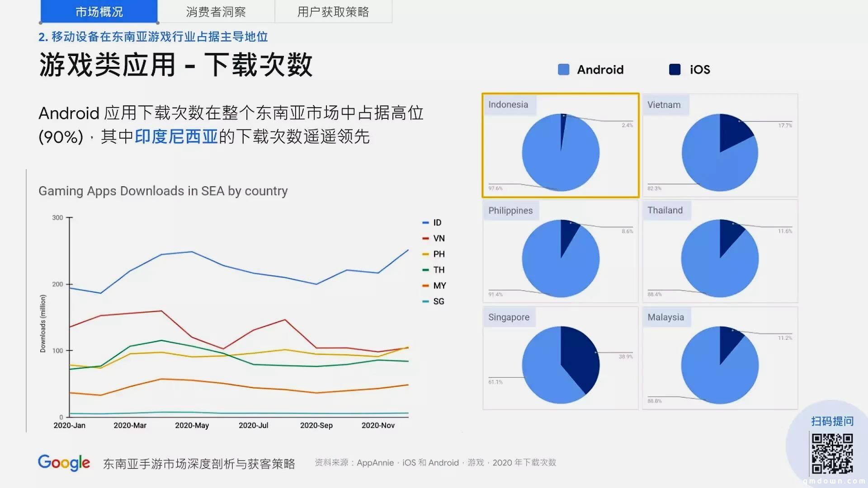
Task: Click the 8.6% label on Philippines chart
Action: pyautogui.click(x=627, y=231)
